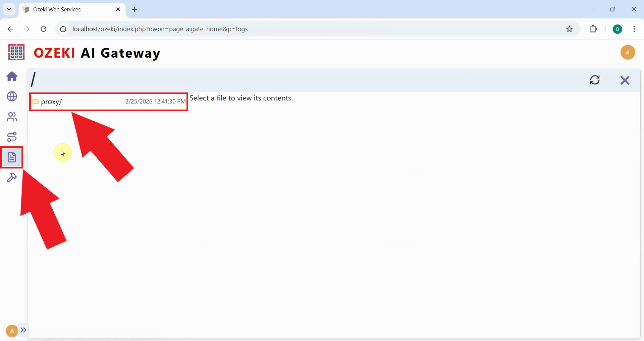
Task: Open the Home icon in sidebar
Action: tap(12, 76)
